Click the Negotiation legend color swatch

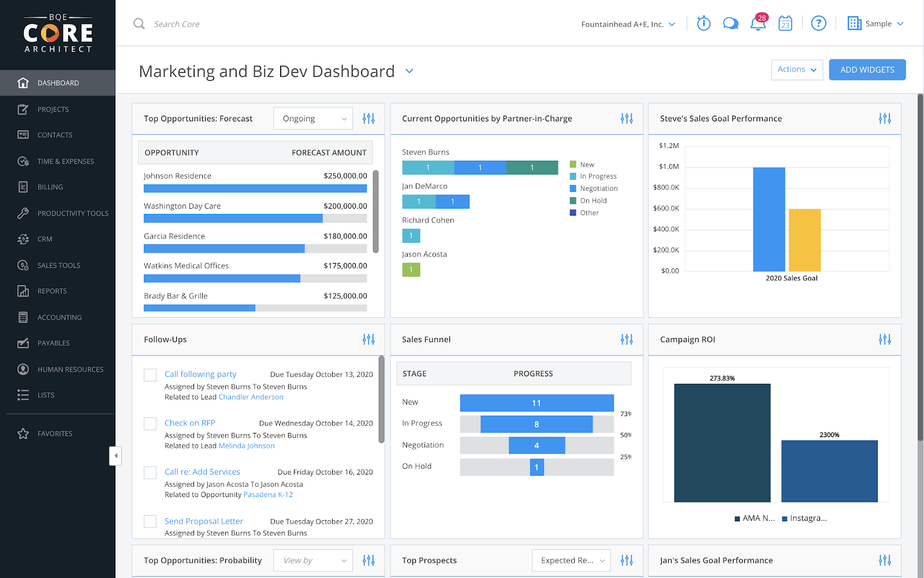coord(573,188)
